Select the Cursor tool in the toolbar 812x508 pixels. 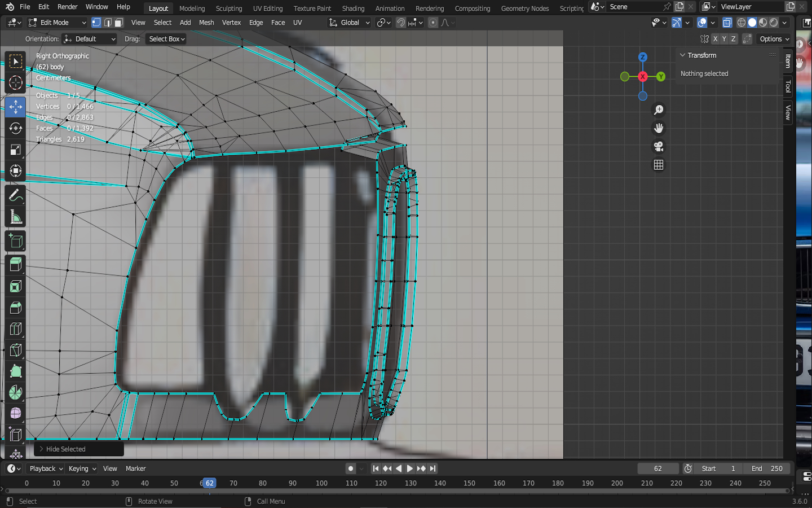16,83
